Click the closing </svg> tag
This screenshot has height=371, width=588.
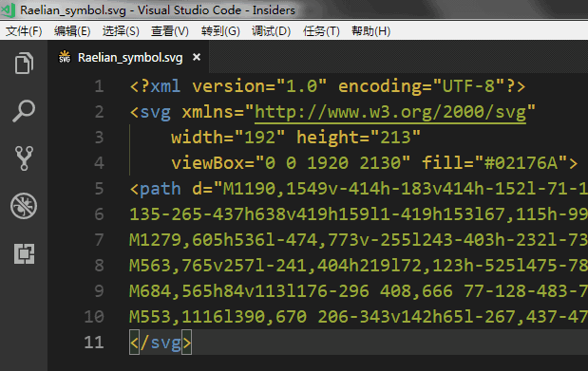coord(161,343)
